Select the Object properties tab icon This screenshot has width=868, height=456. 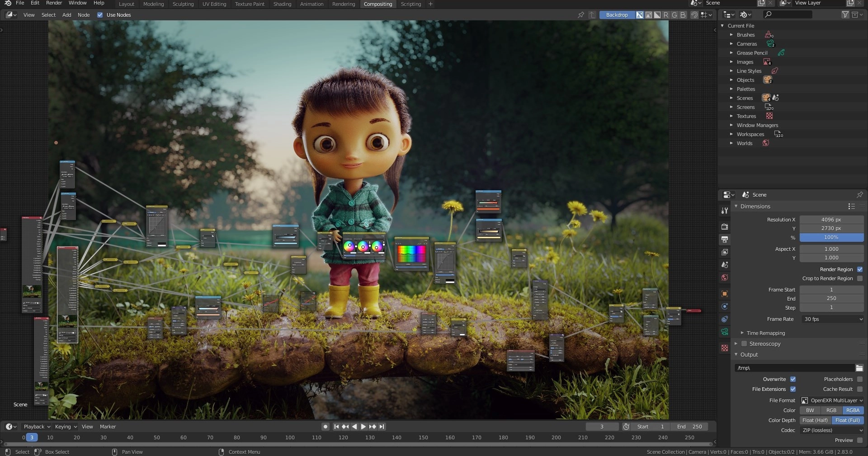725,294
